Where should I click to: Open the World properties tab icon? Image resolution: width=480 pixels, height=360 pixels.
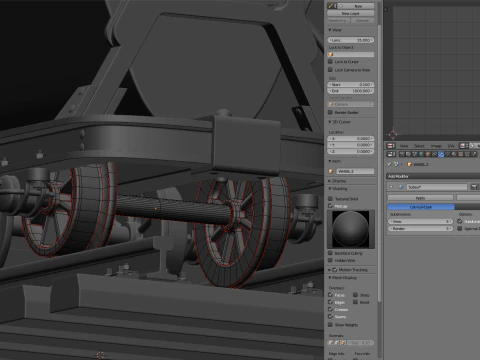pos(421,154)
